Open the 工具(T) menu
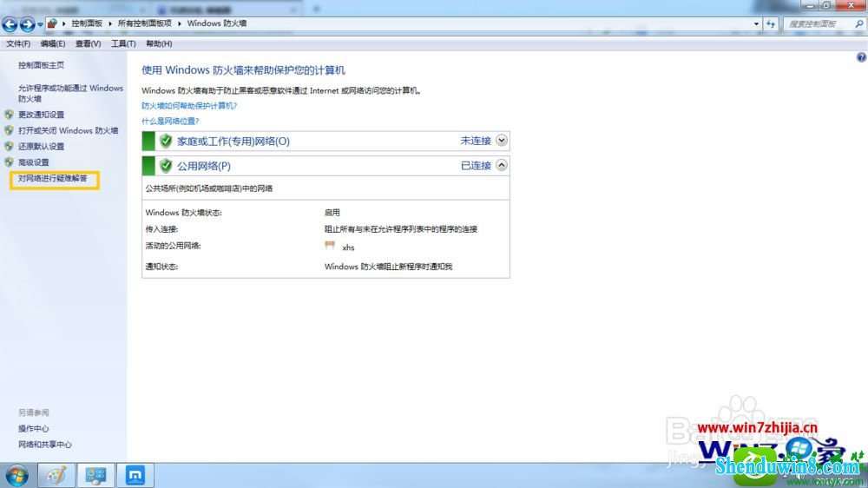Viewport: 868px width, 488px height. pos(123,43)
